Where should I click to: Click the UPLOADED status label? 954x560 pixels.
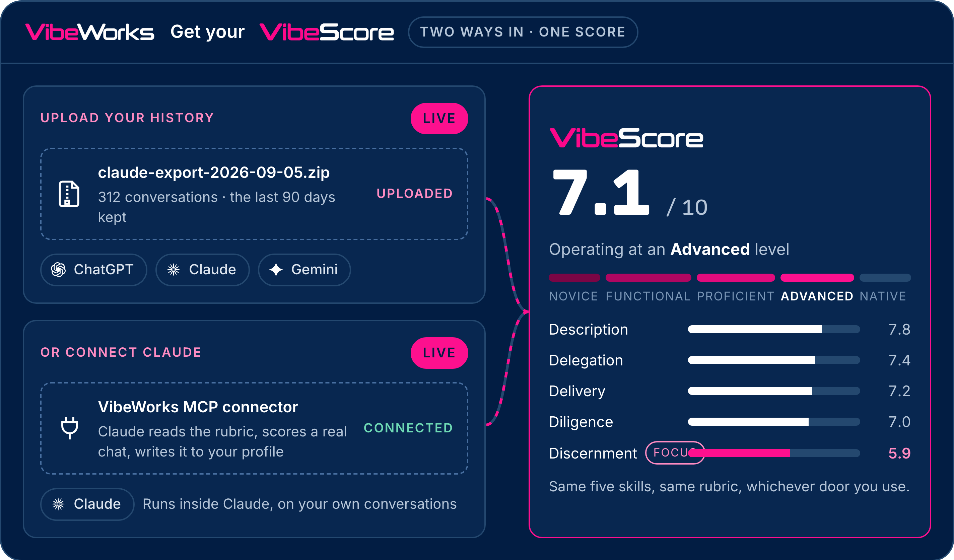(x=415, y=194)
